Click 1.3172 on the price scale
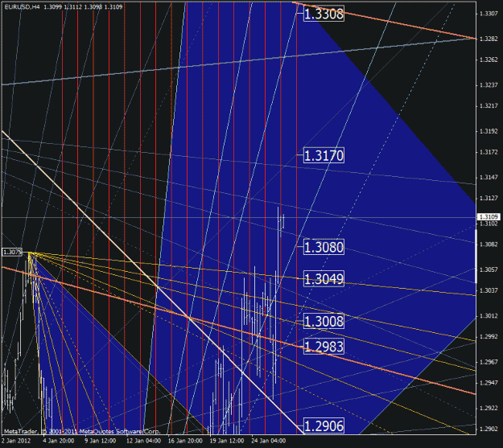The image size is (503, 448). pyautogui.click(x=489, y=152)
